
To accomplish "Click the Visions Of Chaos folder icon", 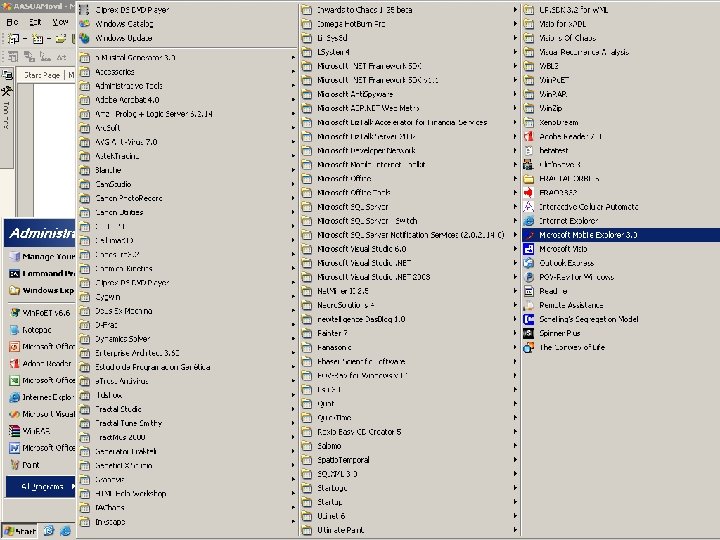I will pos(529,38).
